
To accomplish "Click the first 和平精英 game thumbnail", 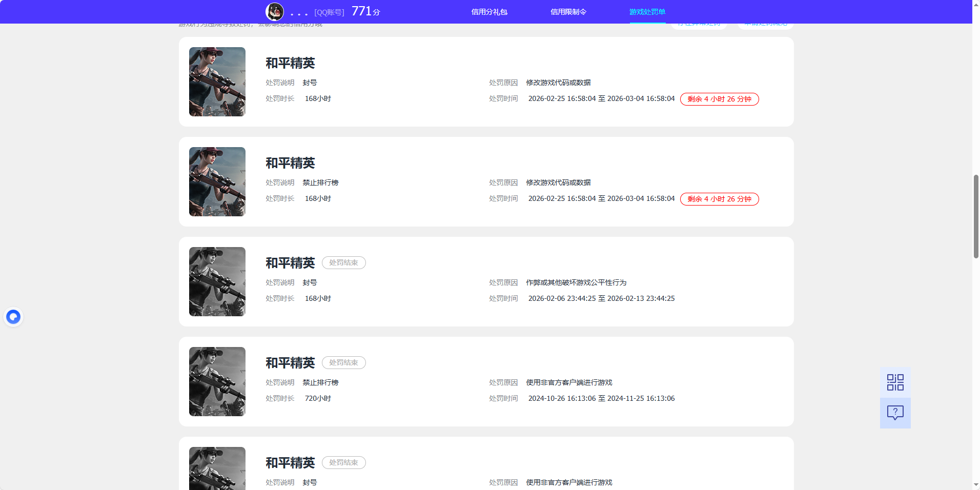I will (217, 81).
